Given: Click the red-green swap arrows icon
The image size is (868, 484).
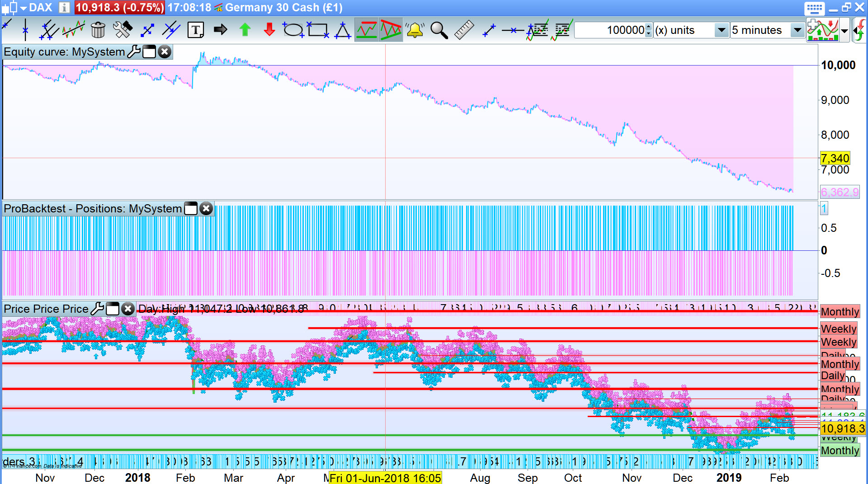Looking at the screenshot, I should (x=859, y=30).
